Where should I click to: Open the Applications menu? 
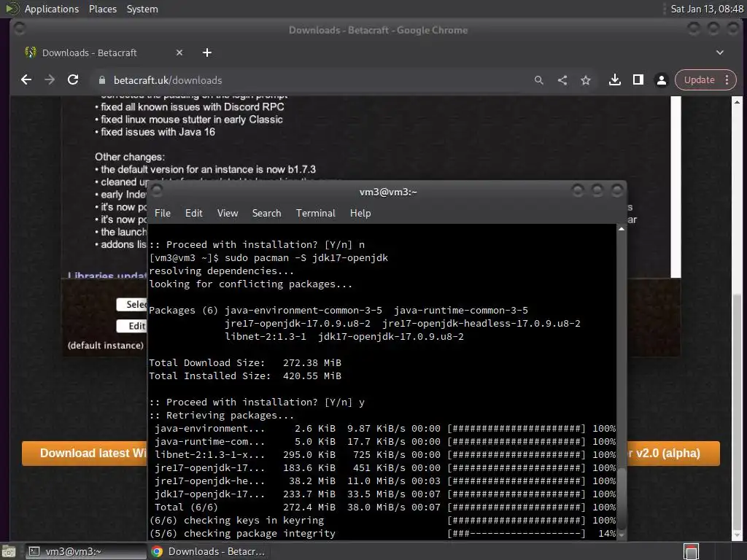(x=52, y=9)
